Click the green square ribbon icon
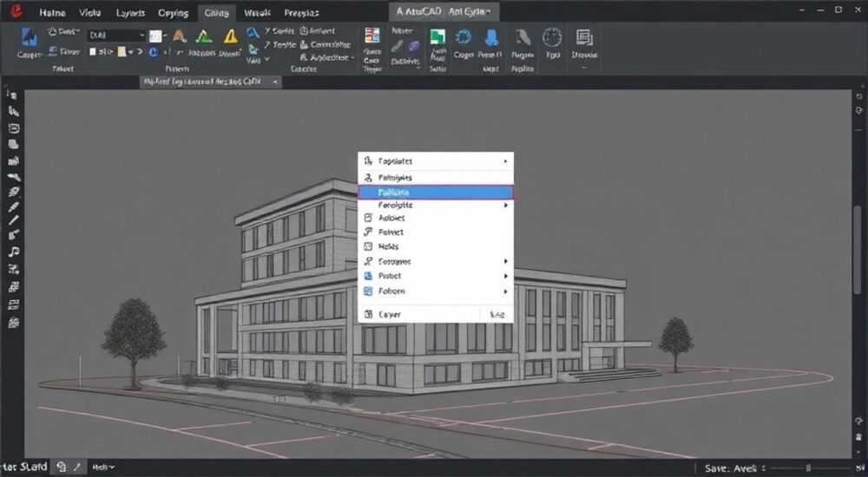This screenshot has height=477, width=868. coord(437,37)
